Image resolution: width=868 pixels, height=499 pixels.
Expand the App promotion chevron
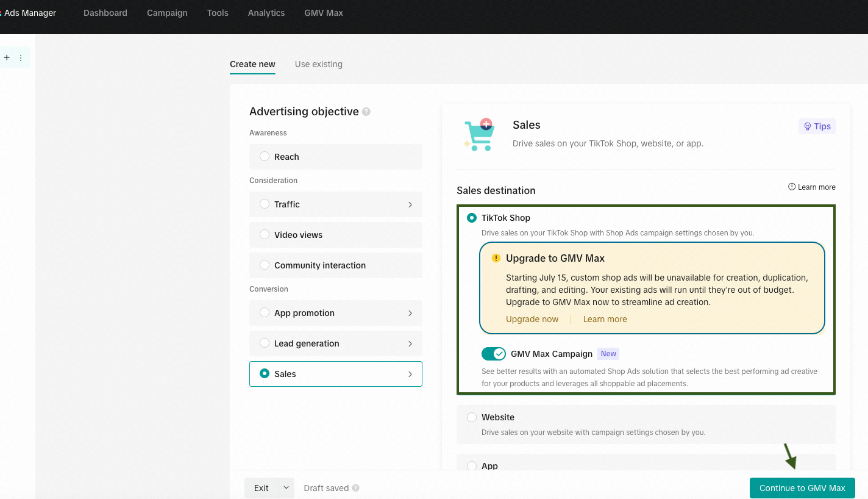(410, 313)
